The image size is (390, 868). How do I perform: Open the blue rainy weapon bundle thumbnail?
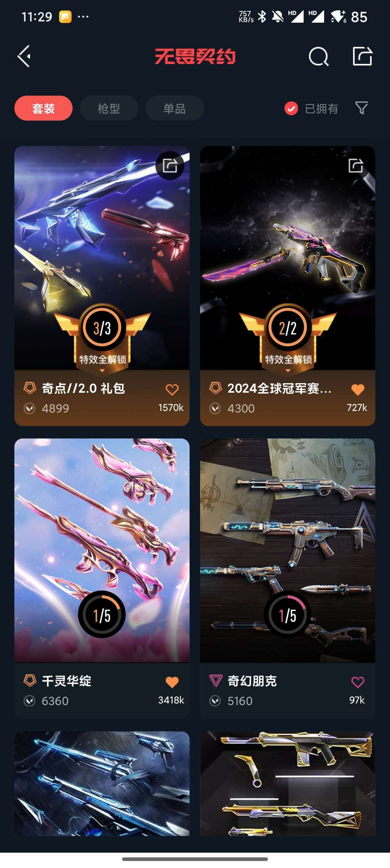pos(102,783)
